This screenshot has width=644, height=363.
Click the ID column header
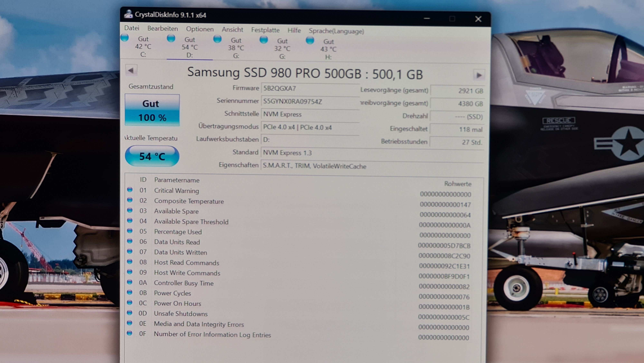point(143,180)
